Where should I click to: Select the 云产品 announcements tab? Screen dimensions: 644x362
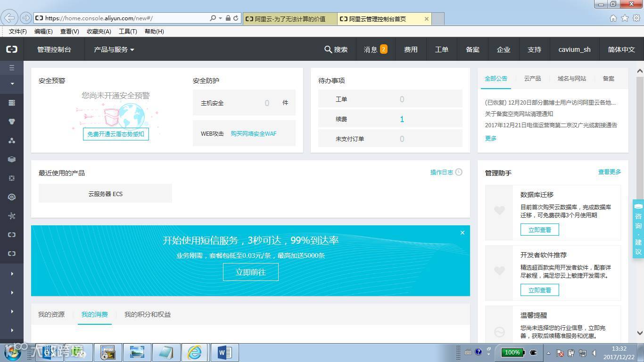pos(533,78)
